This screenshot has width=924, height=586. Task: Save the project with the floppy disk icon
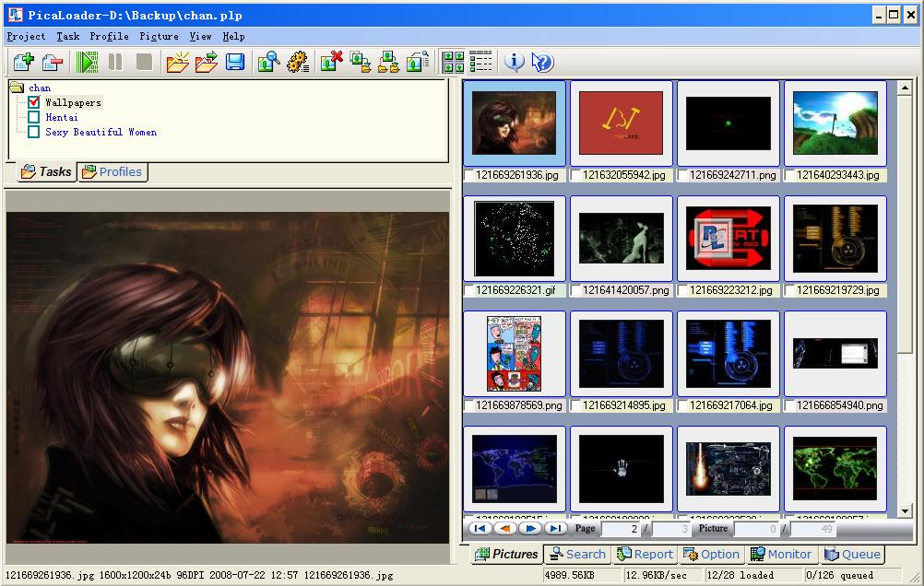point(235,62)
